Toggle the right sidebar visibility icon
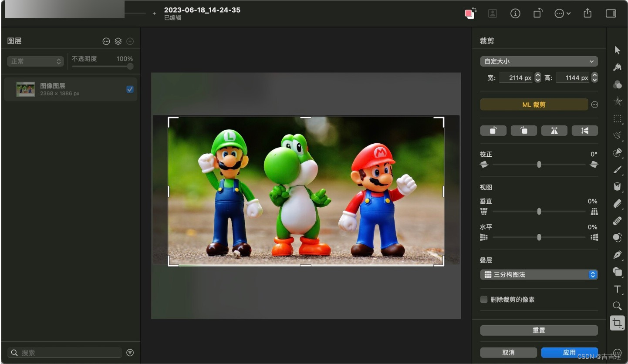Image resolution: width=628 pixels, height=364 pixels. point(611,13)
